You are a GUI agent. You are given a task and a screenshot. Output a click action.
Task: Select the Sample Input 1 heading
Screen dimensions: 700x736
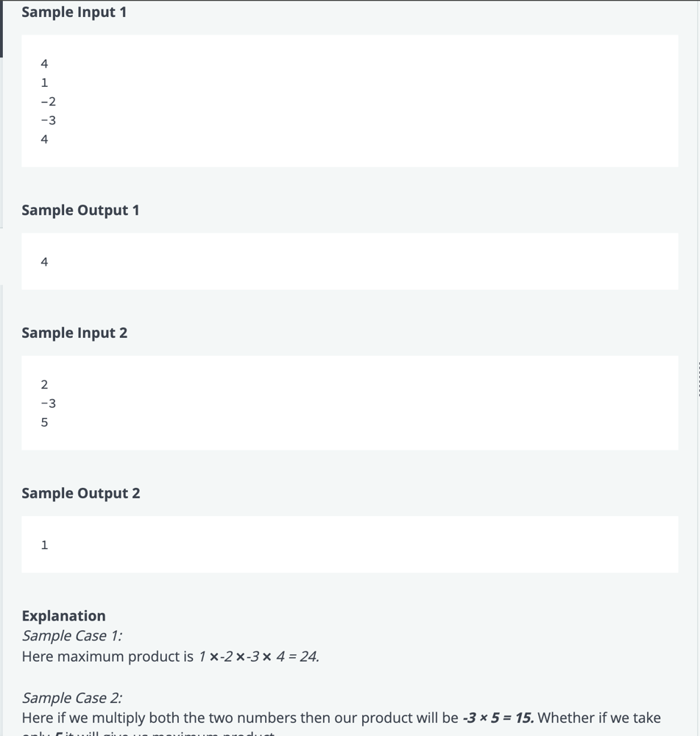(74, 13)
